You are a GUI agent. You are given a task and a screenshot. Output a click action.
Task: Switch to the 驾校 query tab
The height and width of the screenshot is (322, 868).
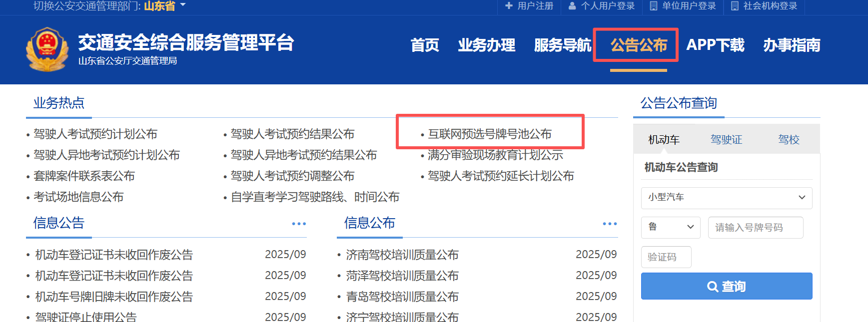789,140
